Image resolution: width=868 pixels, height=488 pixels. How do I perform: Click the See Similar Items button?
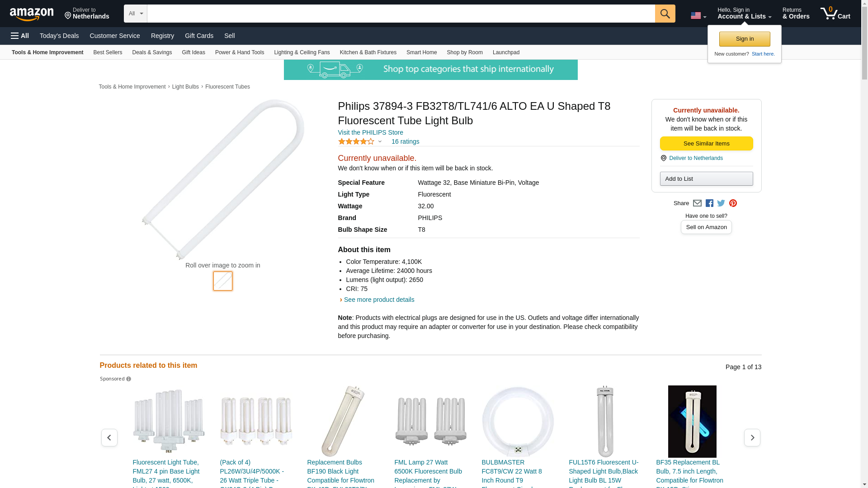(706, 144)
